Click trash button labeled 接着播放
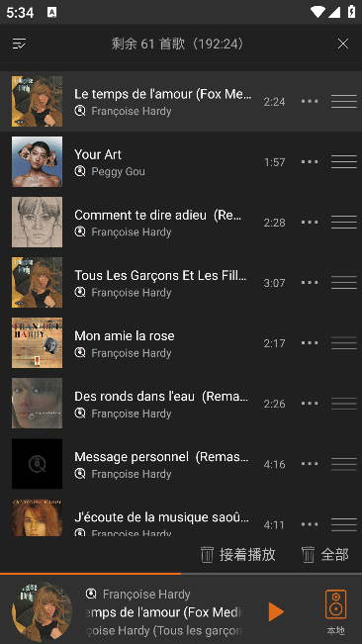This screenshot has width=362, height=644. [237, 554]
